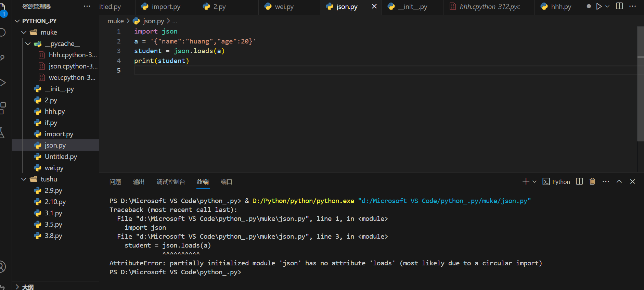Open 2.py in the explorer tree

pyautogui.click(x=55, y=100)
